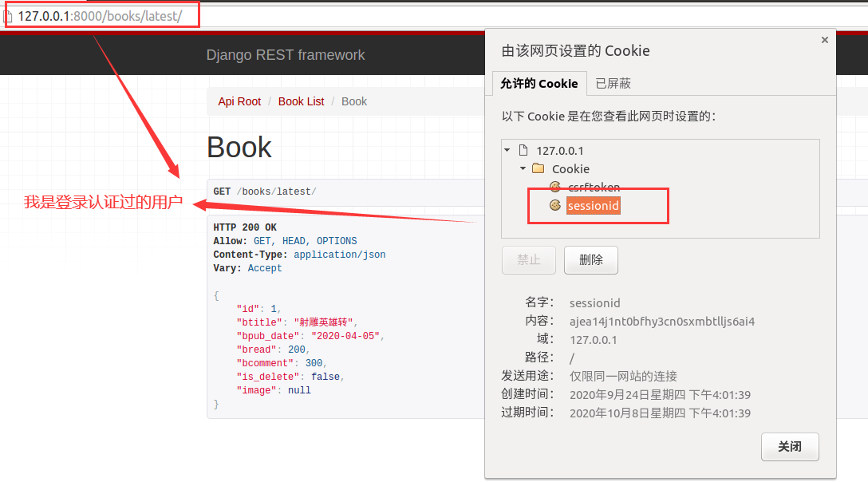Image resolution: width=868 pixels, height=482 pixels.
Task: Click the session content value ajea14j1nt0bfhy3cn0sxmbtlljs6ai4
Action: point(662,322)
